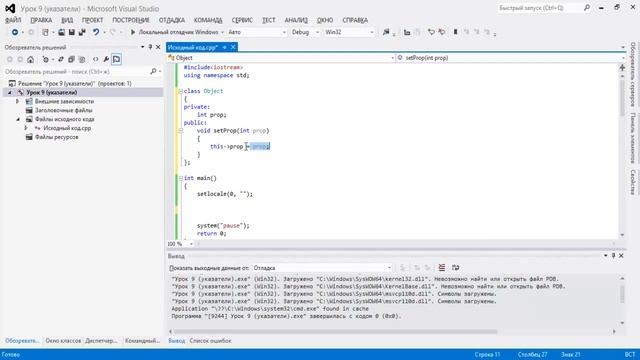The height and width of the screenshot is (360, 640).
Task: Click the Home icon in Solution Explorer
Action: click(x=31, y=60)
